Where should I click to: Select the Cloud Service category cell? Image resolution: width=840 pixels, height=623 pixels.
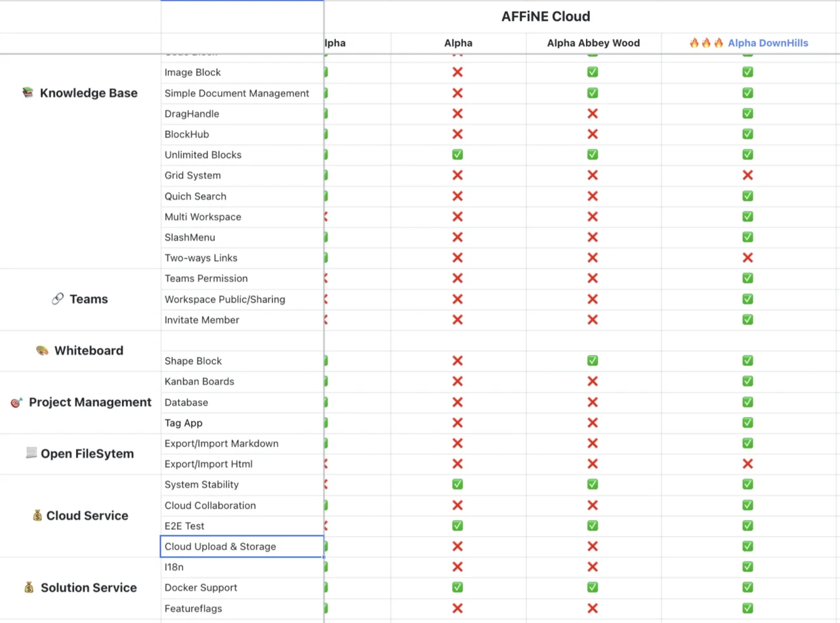[x=80, y=515]
